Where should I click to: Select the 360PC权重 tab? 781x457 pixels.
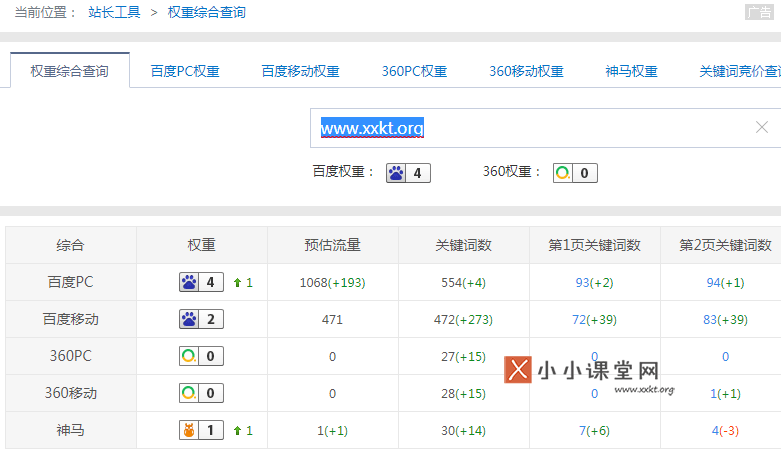(414, 72)
